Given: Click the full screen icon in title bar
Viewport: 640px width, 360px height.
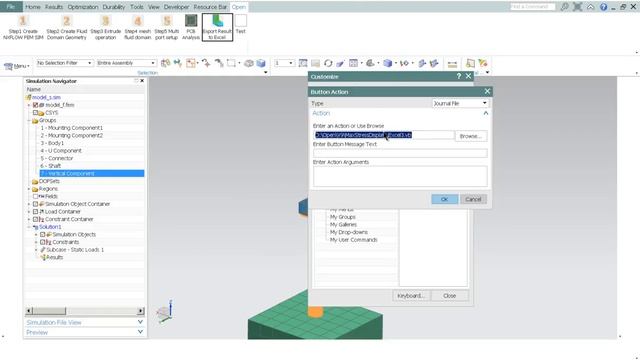Looking at the screenshot, I should 577,7.
